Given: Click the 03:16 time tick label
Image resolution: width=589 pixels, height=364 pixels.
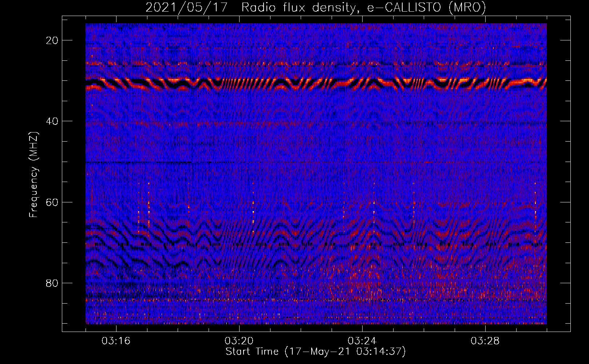Looking at the screenshot, I should [116, 341].
